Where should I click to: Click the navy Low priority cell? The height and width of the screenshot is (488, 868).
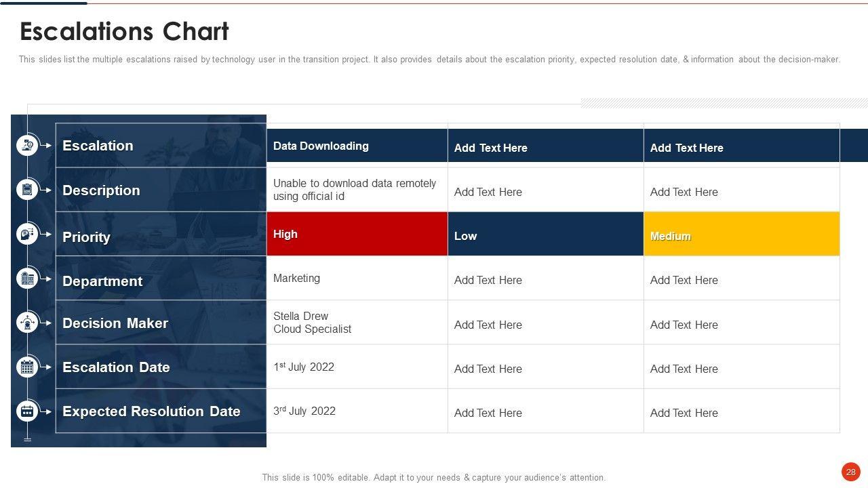coord(545,234)
